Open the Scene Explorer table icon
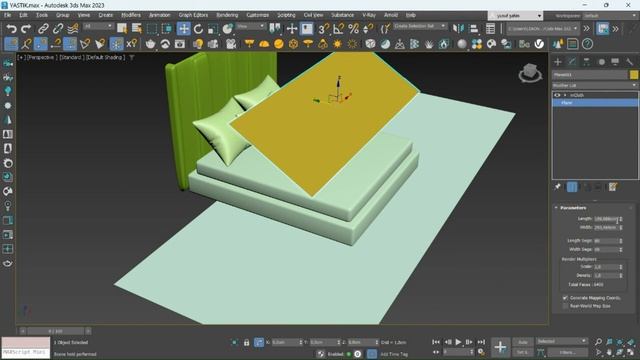640x360 pixels. pos(490,29)
